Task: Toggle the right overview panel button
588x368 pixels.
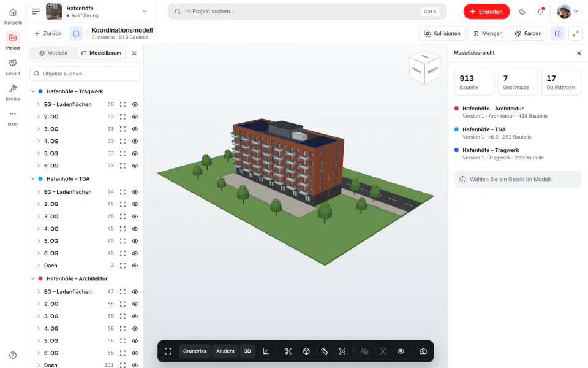Action: pyautogui.click(x=557, y=33)
